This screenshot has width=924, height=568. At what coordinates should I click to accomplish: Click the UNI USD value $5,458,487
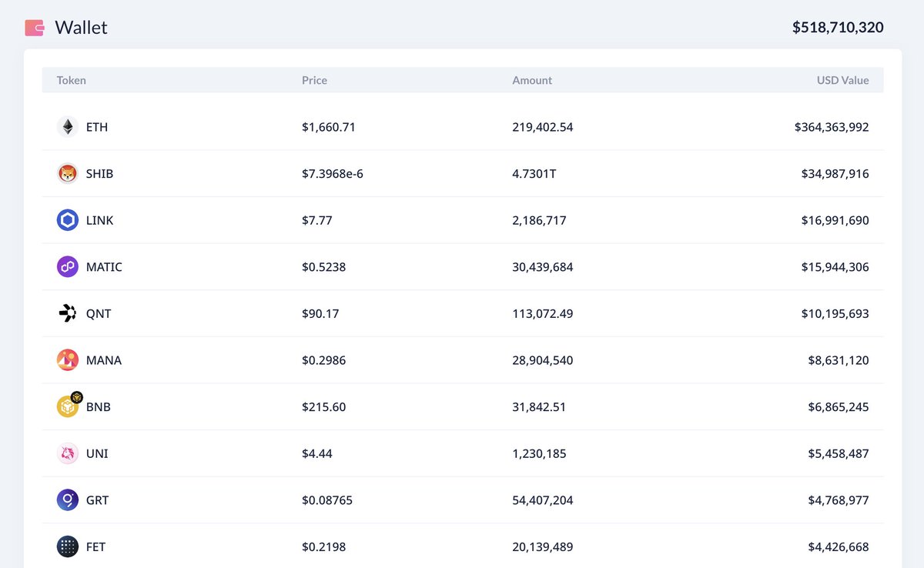tap(839, 453)
